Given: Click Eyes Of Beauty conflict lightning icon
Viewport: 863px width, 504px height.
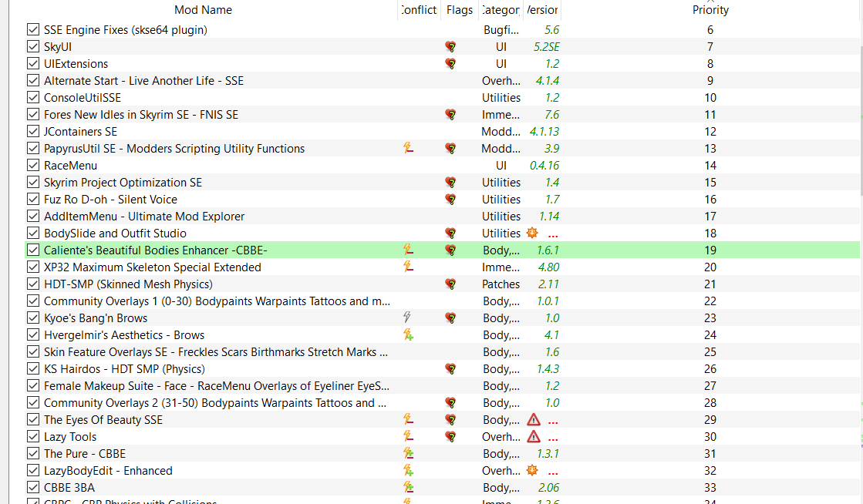Looking at the screenshot, I should tap(408, 419).
